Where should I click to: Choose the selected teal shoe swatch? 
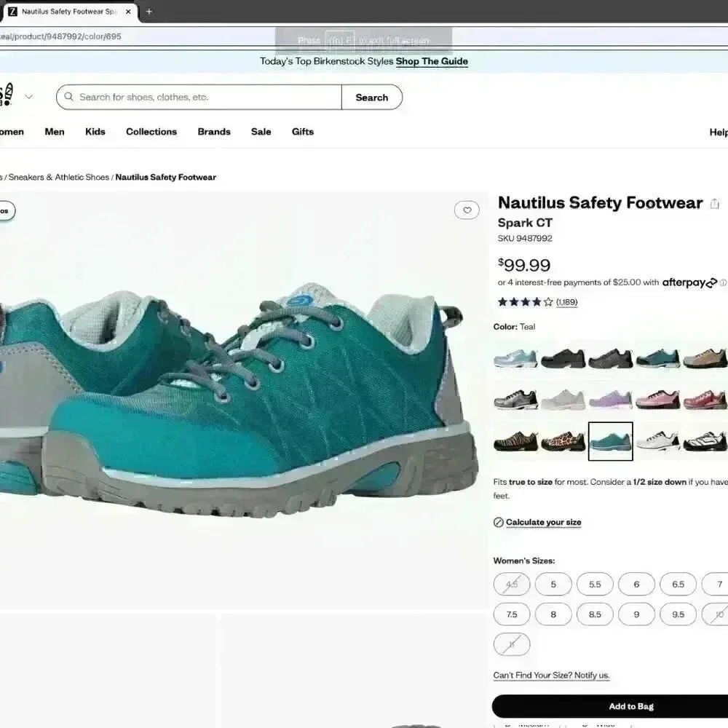[x=611, y=441]
